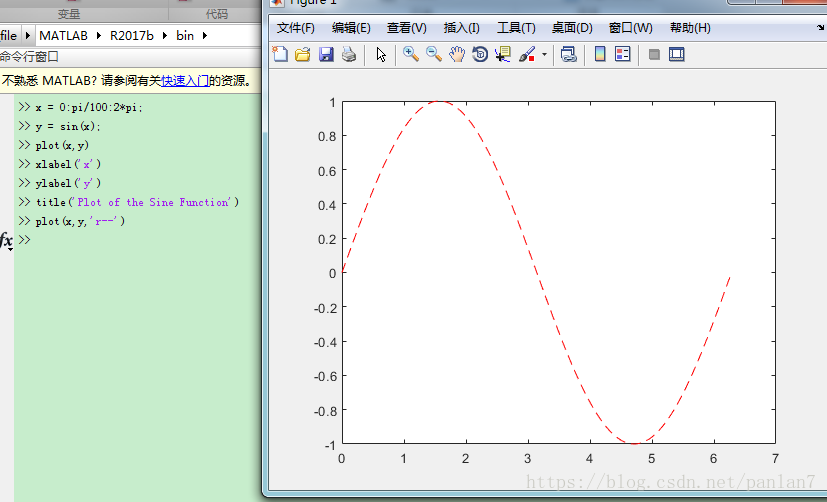
Task: Select the Zoom Out magnifier tool
Action: (x=433, y=54)
